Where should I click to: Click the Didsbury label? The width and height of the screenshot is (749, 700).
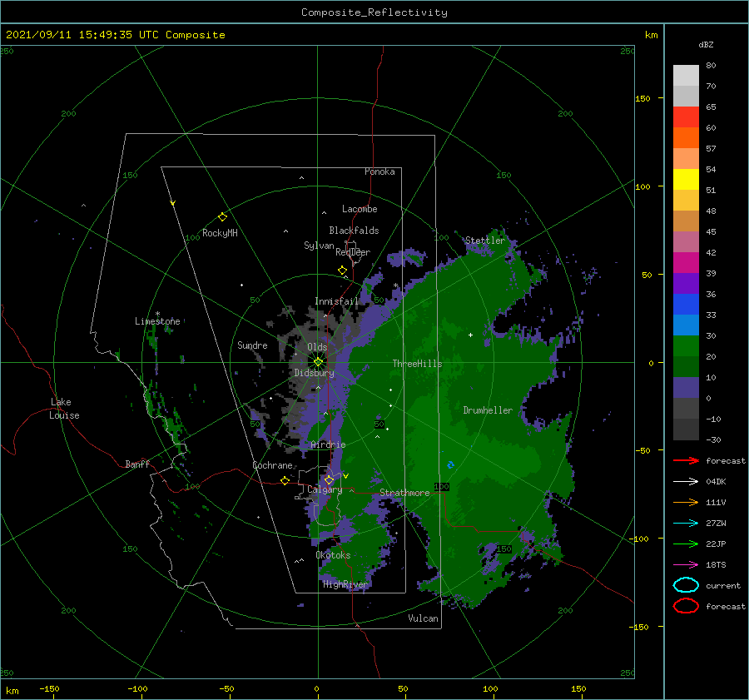[315, 373]
